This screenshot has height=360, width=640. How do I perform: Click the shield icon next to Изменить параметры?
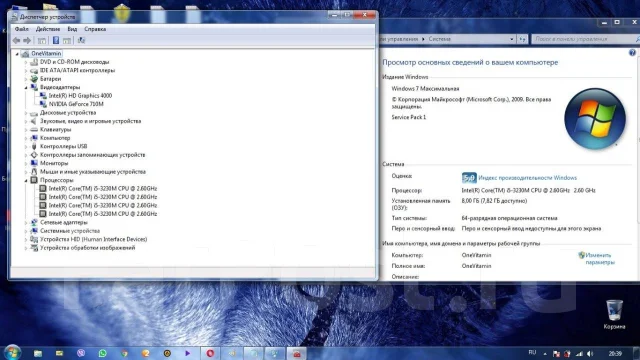click(x=582, y=255)
